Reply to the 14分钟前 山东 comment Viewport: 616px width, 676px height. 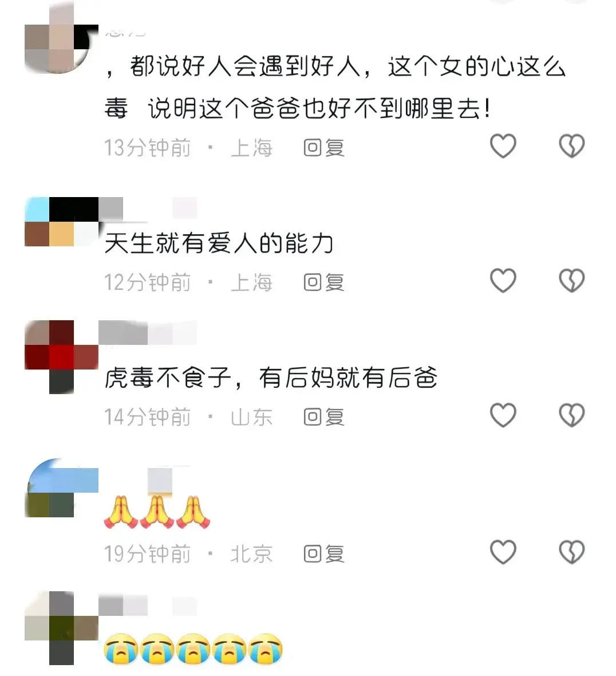[324, 417]
